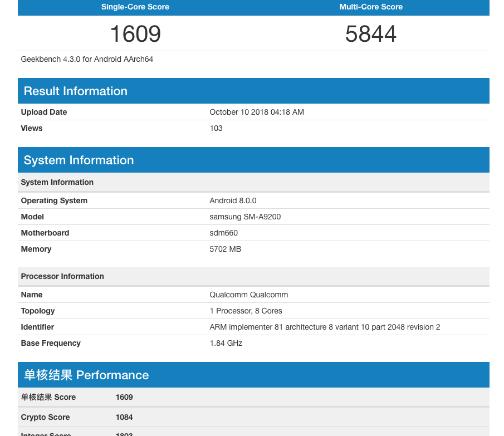
Task: Click the Multi-Core Score value 5844
Action: (x=371, y=34)
